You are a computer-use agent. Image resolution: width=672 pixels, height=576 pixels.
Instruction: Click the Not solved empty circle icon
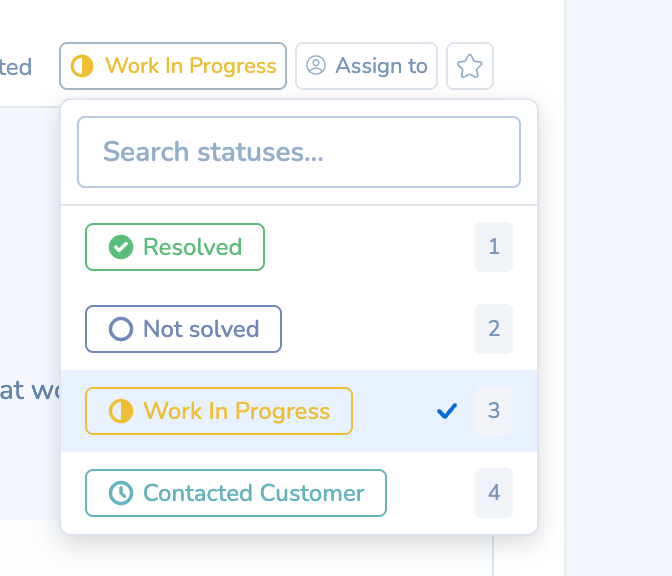121,329
